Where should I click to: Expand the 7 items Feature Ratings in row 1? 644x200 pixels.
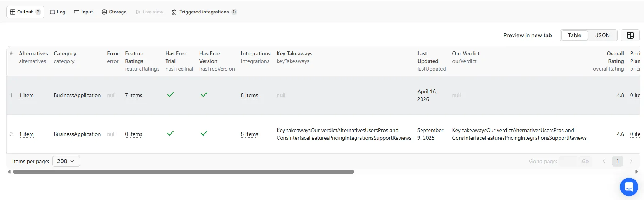point(133,96)
